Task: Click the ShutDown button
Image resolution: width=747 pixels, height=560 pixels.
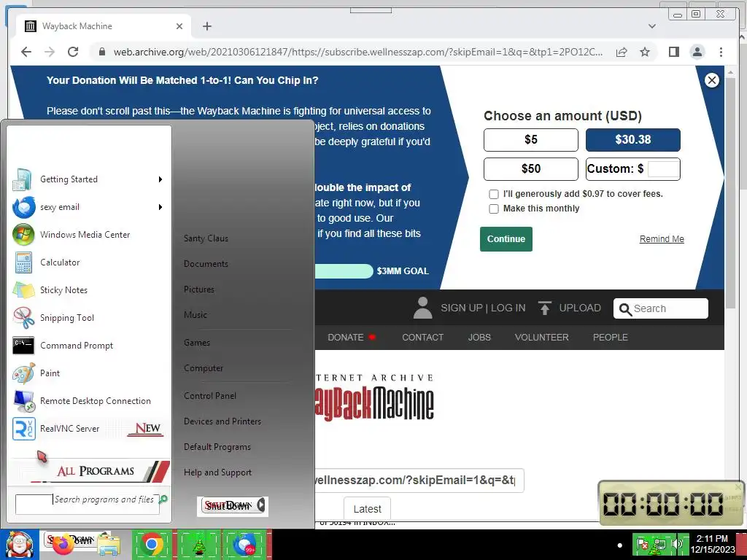Action: (x=228, y=505)
